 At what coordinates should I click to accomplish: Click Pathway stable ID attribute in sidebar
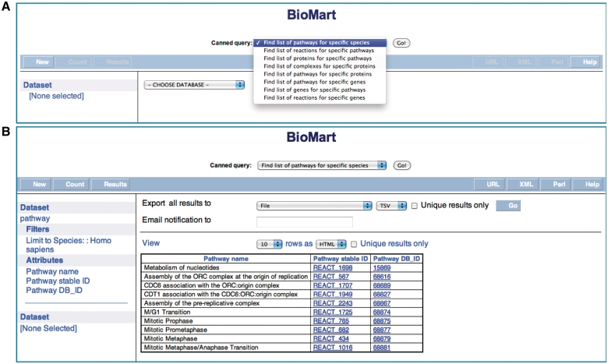point(58,281)
